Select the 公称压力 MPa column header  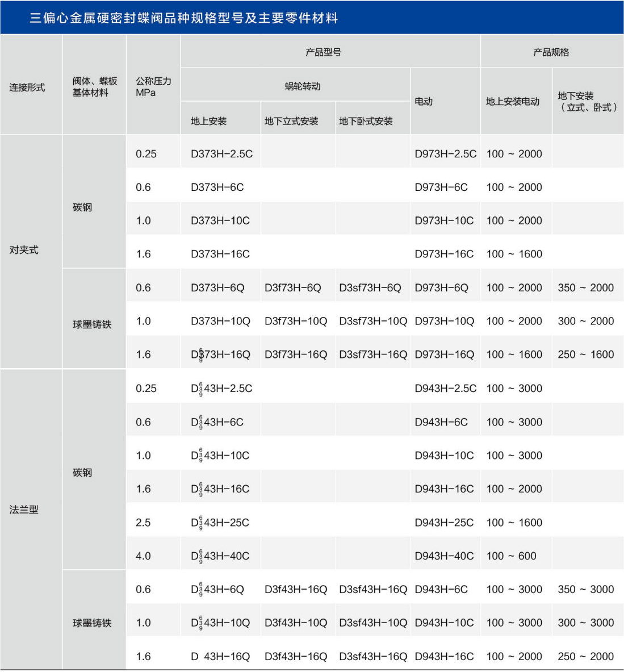tap(153, 87)
